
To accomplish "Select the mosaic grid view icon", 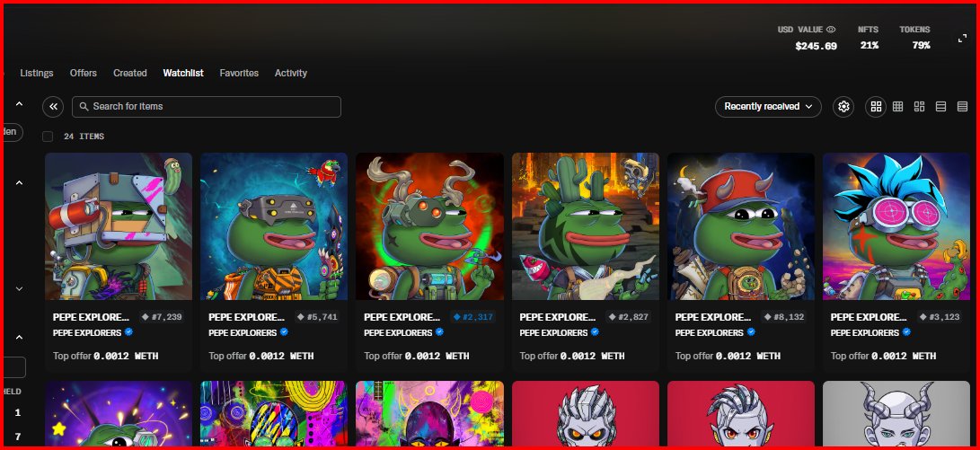I will 919,107.
